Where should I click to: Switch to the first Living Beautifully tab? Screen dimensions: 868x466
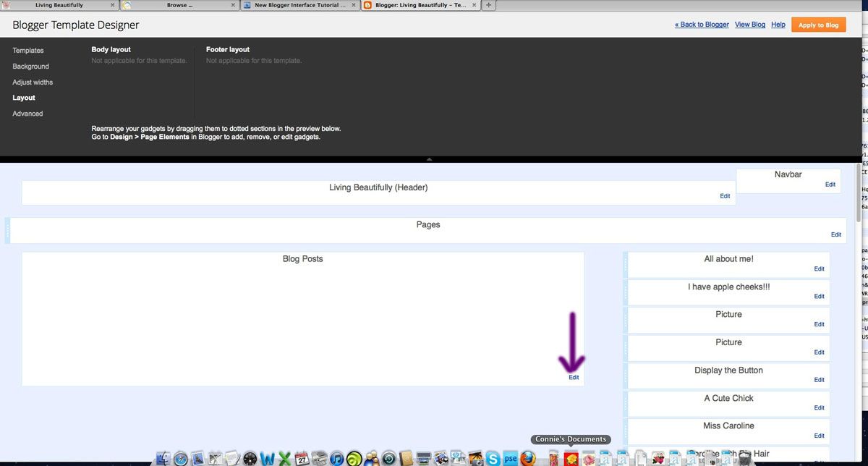[59, 5]
